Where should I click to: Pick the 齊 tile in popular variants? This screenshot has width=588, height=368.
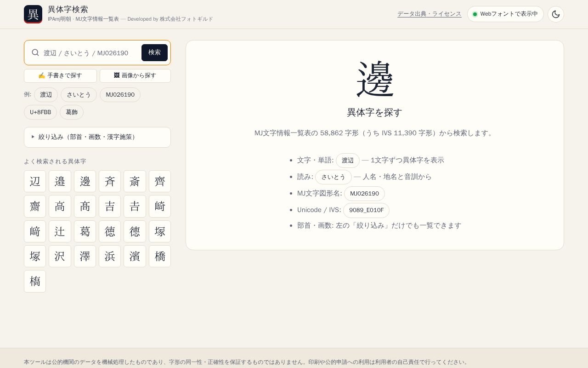click(160, 181)
